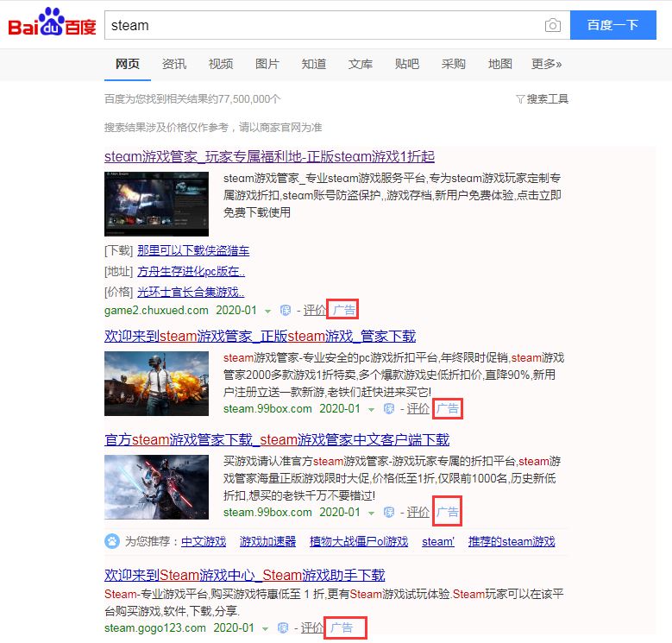
Task: Open the 更多» menu
Action: pyautogui.click(x=546, y=64)
